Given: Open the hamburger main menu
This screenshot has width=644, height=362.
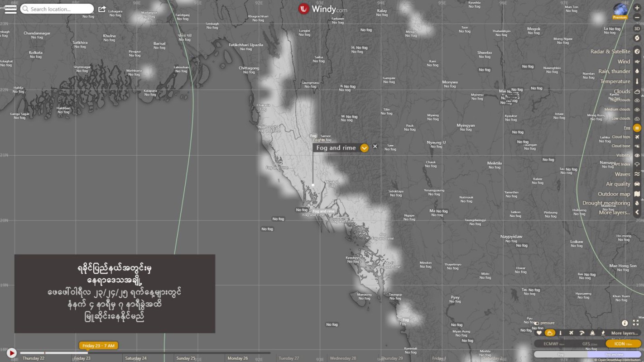Looking at the screenshot, I should click(x=10, y=9).
